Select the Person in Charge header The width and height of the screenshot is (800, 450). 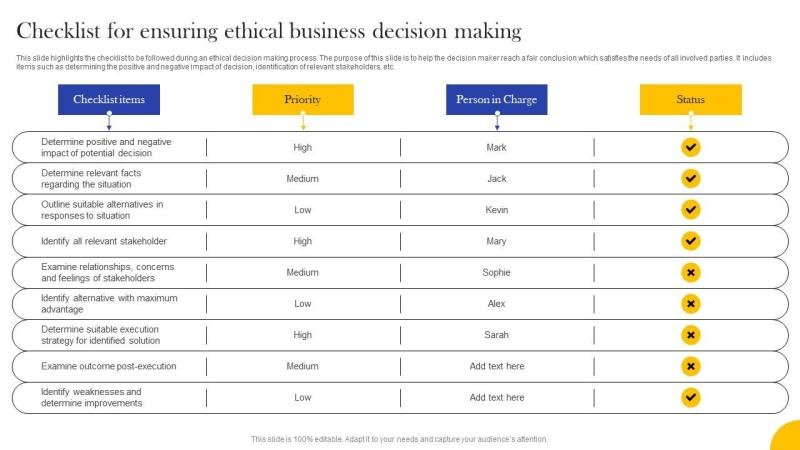click(496, 100)
